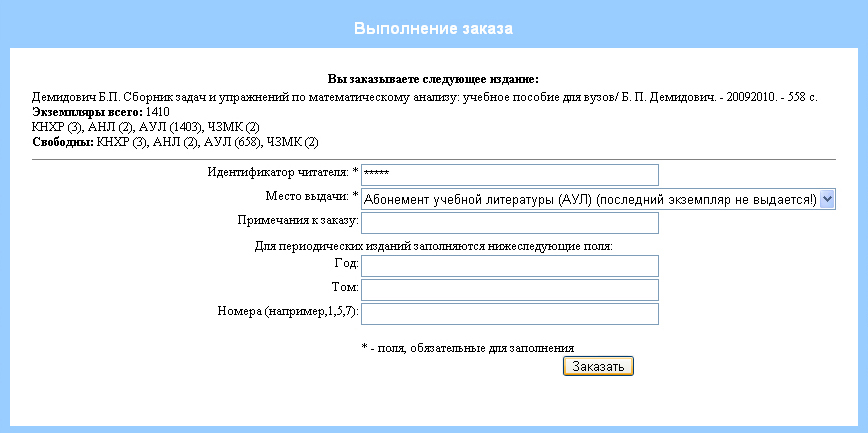The width and height of the screenshot is (868, 433).
Task: Select the Том input field
Action: tap(510, 290)
